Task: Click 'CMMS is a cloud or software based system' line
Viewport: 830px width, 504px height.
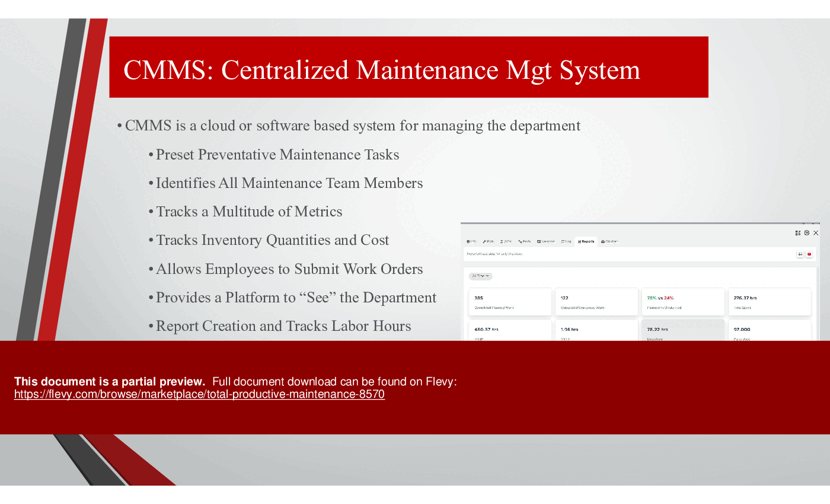Action: [353, 126]
